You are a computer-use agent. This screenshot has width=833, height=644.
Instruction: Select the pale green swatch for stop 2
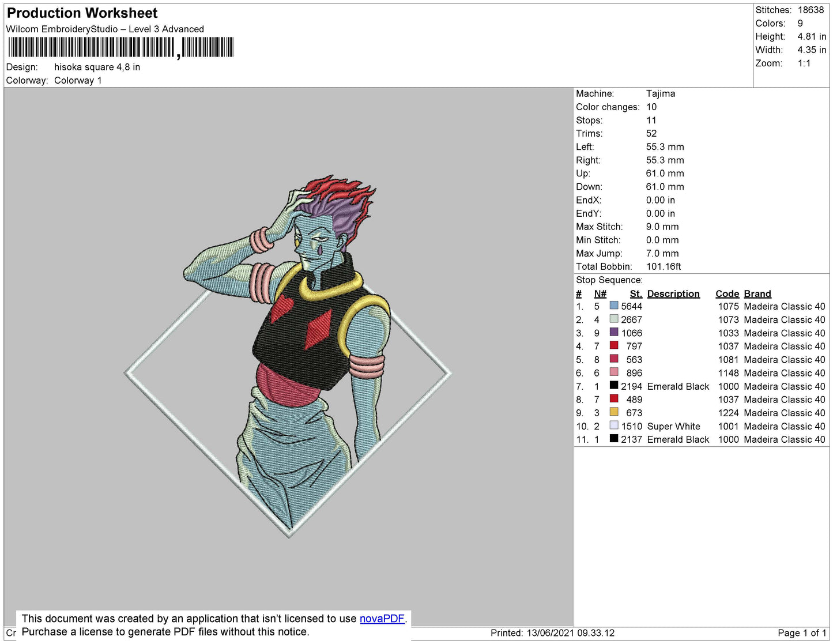614,319
